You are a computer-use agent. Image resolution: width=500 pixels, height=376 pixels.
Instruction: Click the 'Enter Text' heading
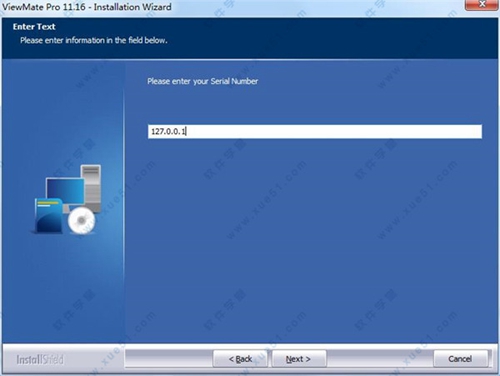[34, 27]
